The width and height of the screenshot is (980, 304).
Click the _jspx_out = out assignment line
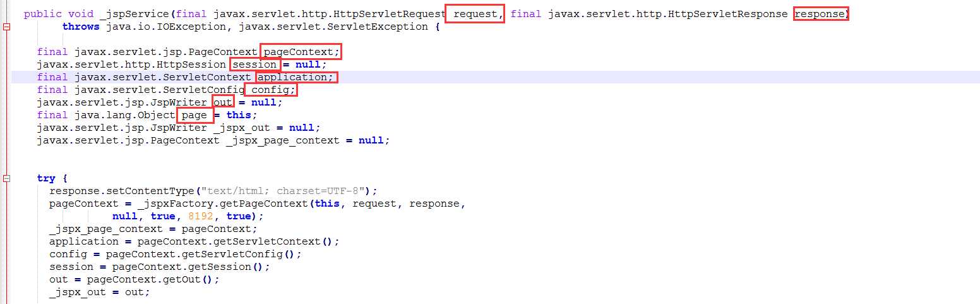[x=100, y=292]
